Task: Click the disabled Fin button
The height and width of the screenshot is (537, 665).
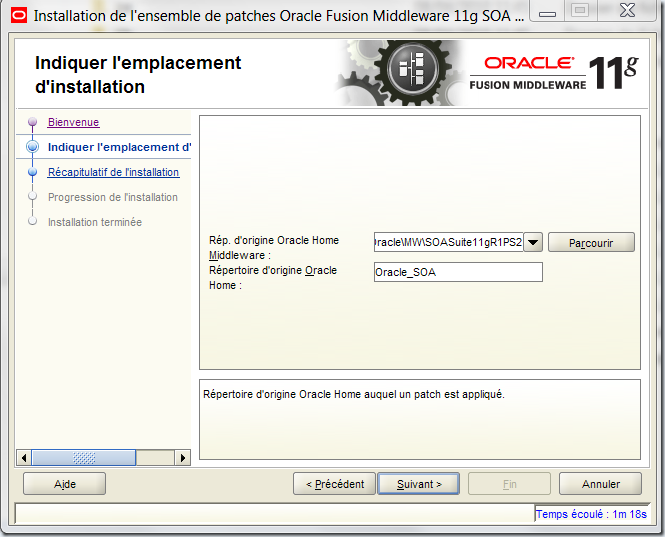Action: coord(509,484)
